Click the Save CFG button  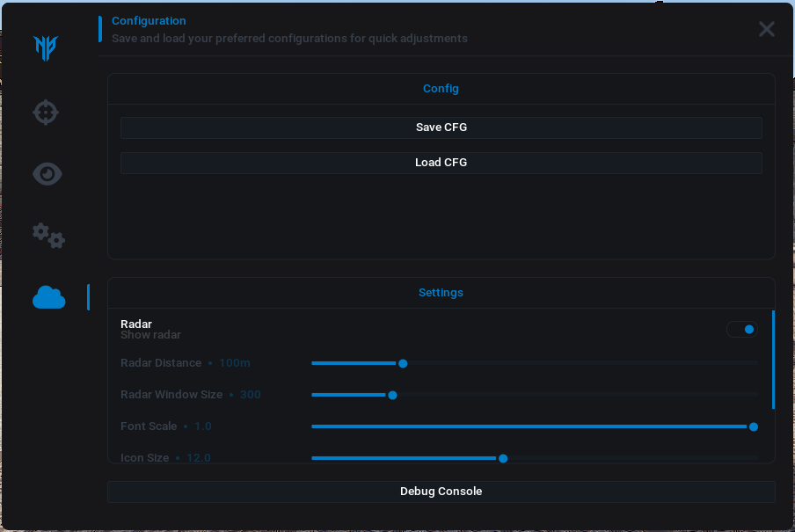pos(441,128)
